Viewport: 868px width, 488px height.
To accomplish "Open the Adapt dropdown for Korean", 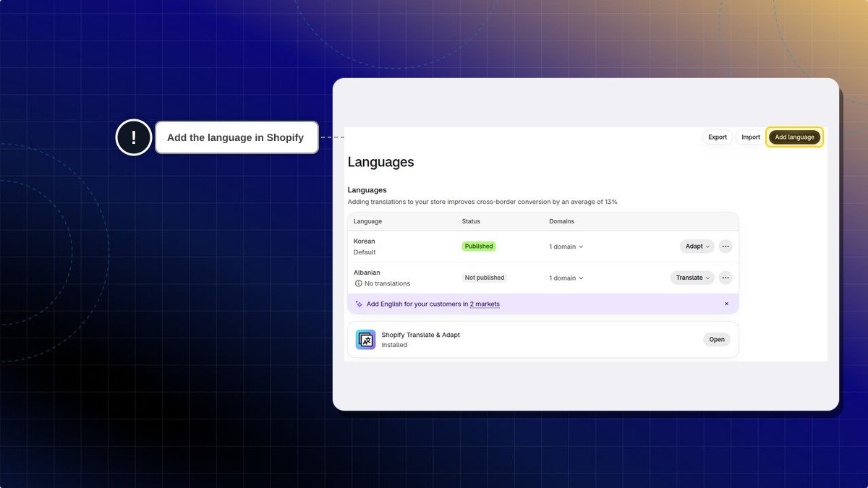I will click(x=697, y=247).
